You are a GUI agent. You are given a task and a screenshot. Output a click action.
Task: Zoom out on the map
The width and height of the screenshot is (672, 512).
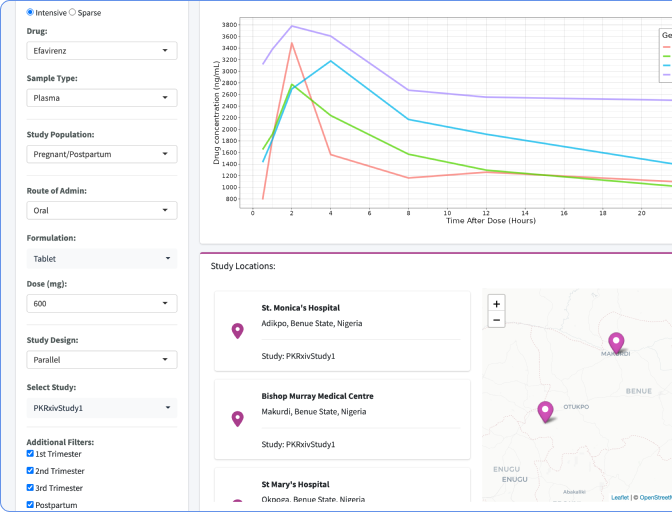click(496, 320)
